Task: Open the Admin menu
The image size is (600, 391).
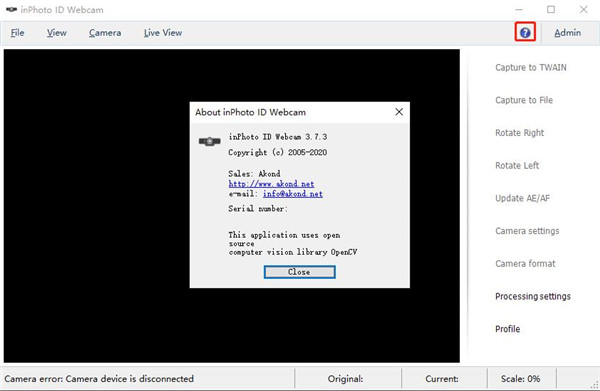Action: click(567, 33)
